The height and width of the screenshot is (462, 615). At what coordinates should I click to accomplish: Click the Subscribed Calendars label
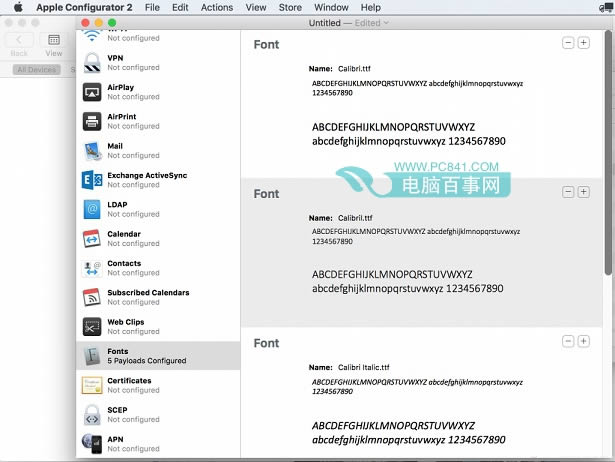point(148,293)
